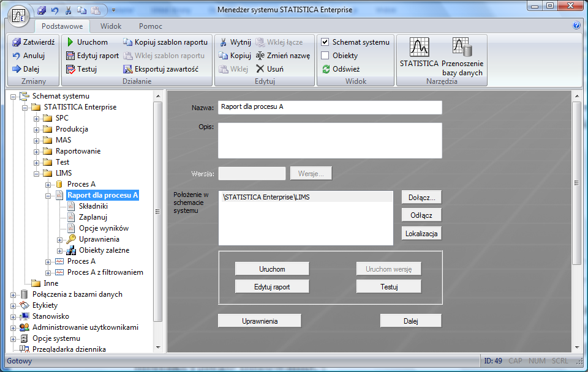Click the copy icon in the quick access toolbar
This screenshot has width=588, height=372.
pos(81,10)
